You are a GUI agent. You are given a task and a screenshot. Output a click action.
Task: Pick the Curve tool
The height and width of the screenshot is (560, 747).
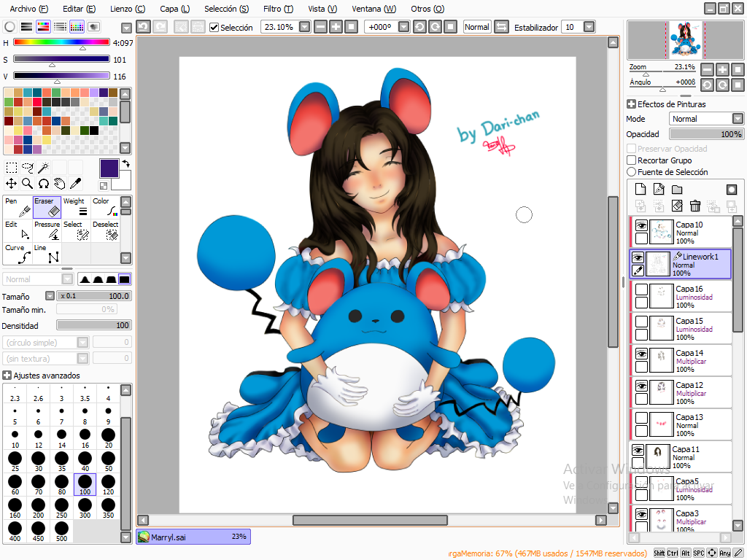18,253
